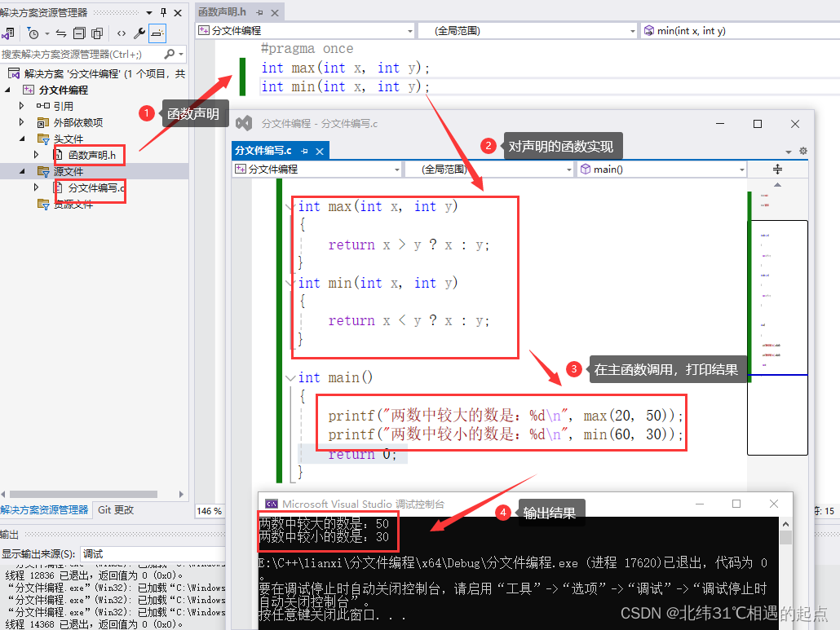840x630 pixels.
Task: Click the search magnifier icon in Solution Explorer
Action: coord(170,54)
